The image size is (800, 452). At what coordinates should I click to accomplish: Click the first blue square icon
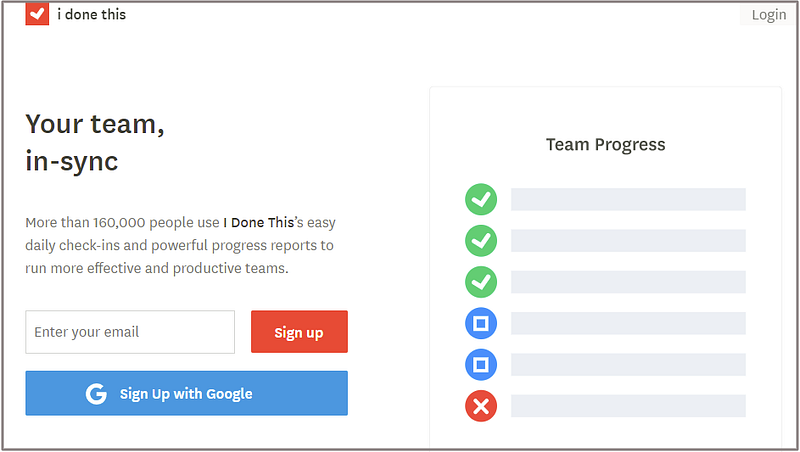click(x=481, y=323)
